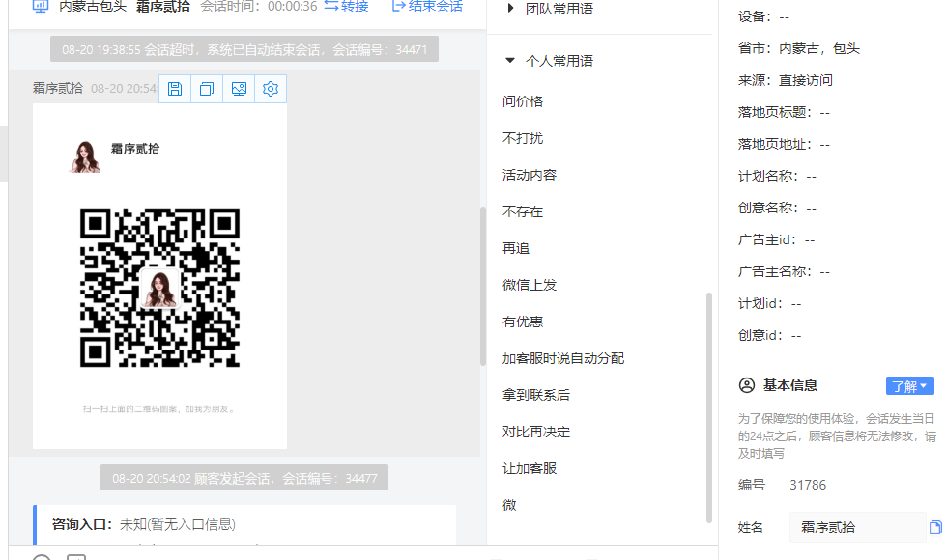Click the copy icon in the image toolbar
The image size is (946, 560).
click(x=207, y=89)
